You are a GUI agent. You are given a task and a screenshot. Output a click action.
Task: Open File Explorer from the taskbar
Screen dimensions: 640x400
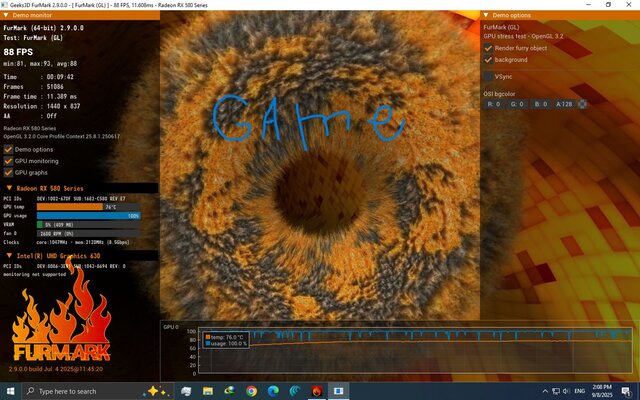(x=208, y=391)
